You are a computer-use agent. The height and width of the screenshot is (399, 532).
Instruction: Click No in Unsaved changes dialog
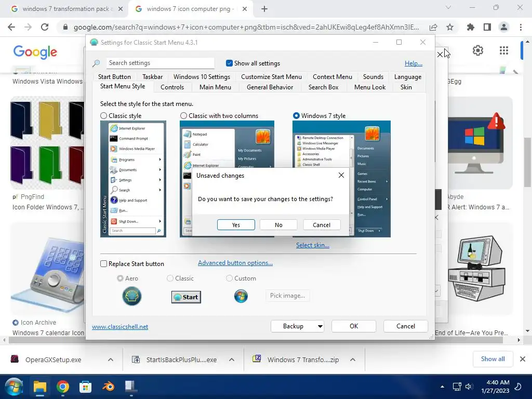278,224
